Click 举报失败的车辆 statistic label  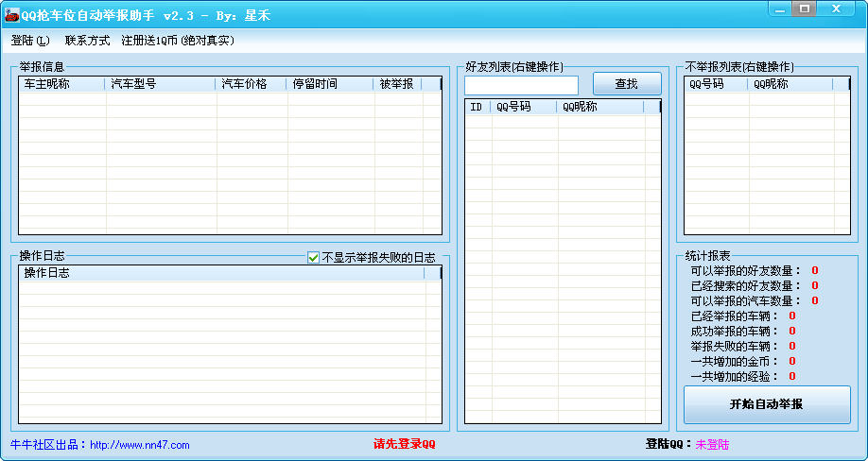pos(735,346)
